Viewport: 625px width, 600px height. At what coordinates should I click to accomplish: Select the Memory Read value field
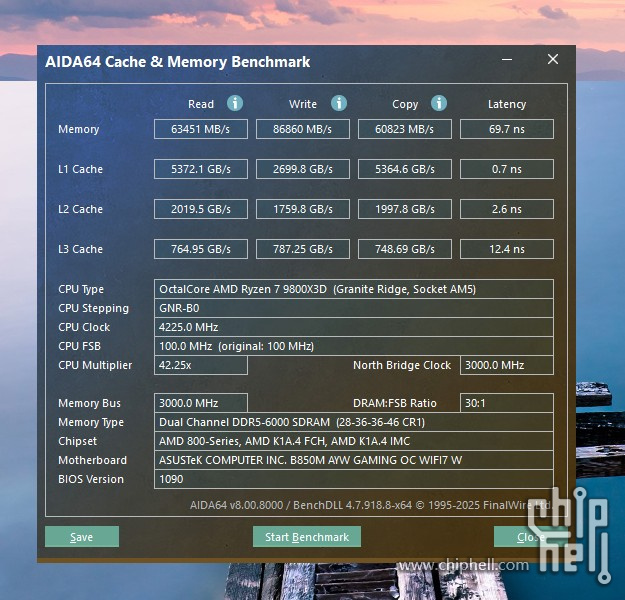200,129
